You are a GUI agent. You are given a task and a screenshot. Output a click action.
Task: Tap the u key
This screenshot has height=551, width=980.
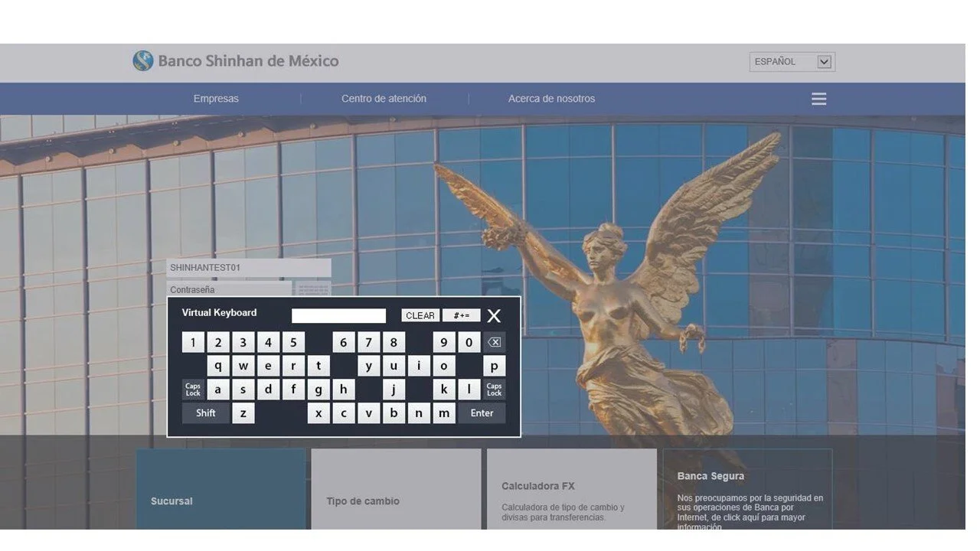394,366
